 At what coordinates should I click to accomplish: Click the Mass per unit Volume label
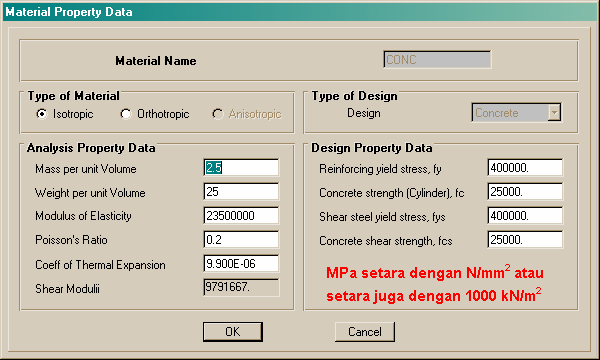pos(86,169)
